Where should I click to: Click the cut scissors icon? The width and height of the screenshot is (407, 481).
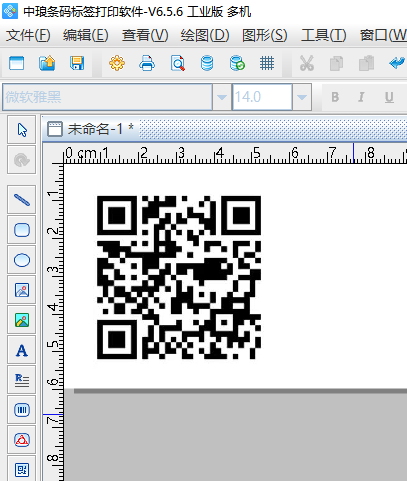pos(307,63)
